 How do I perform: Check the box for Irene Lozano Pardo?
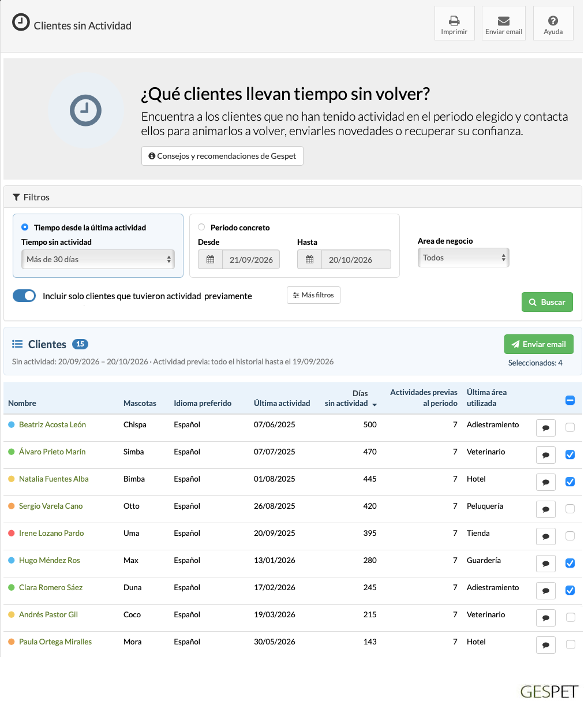click(570, 536)
